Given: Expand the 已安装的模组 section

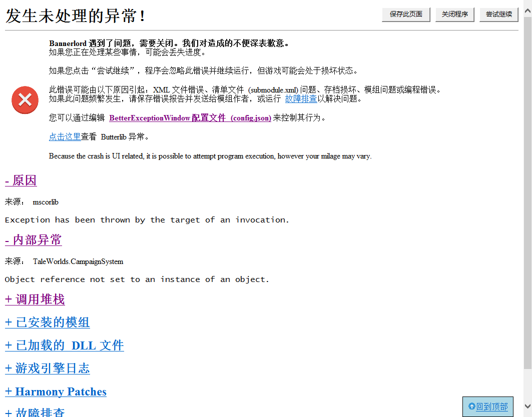Looking at the screenshot, I should 47,322.
